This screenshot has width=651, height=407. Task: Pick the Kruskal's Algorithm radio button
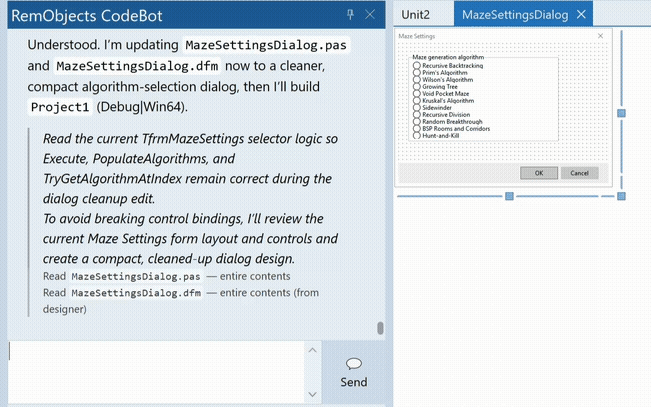[x=443, y=101]
